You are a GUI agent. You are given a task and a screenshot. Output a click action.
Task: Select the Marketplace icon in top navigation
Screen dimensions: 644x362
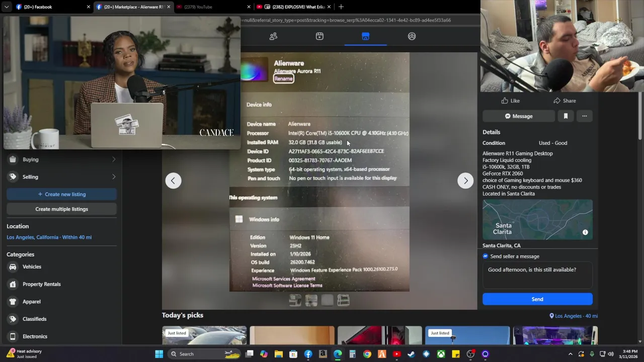point(366,36)
